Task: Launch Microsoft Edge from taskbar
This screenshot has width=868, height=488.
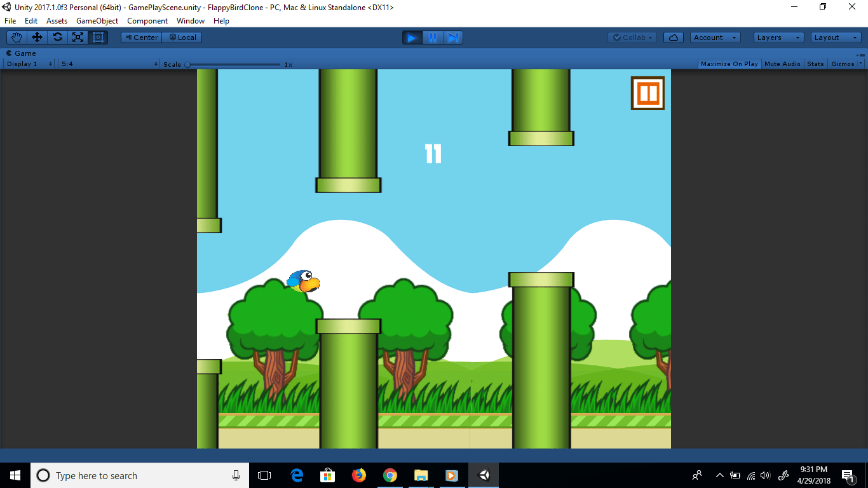Action: pos(296,475)
